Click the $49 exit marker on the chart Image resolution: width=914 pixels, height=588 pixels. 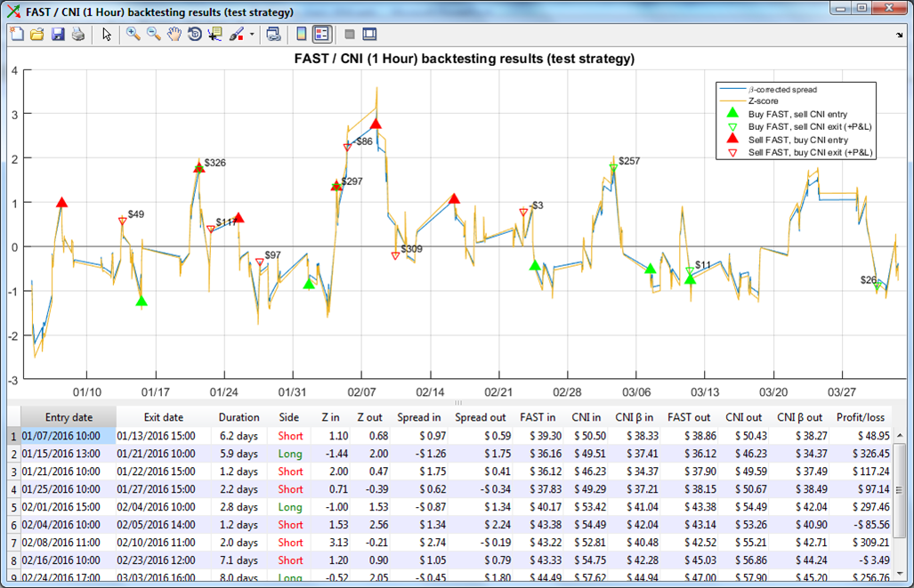(123, 222)
